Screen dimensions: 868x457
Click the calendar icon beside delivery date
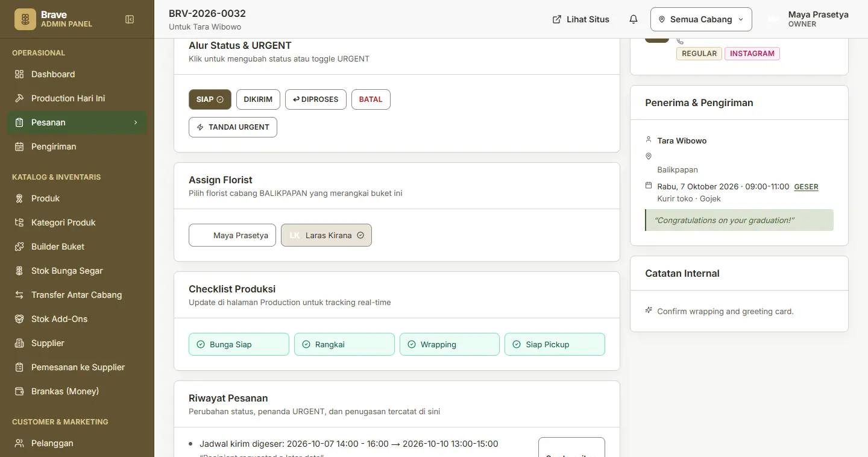[x=649, y=186]
